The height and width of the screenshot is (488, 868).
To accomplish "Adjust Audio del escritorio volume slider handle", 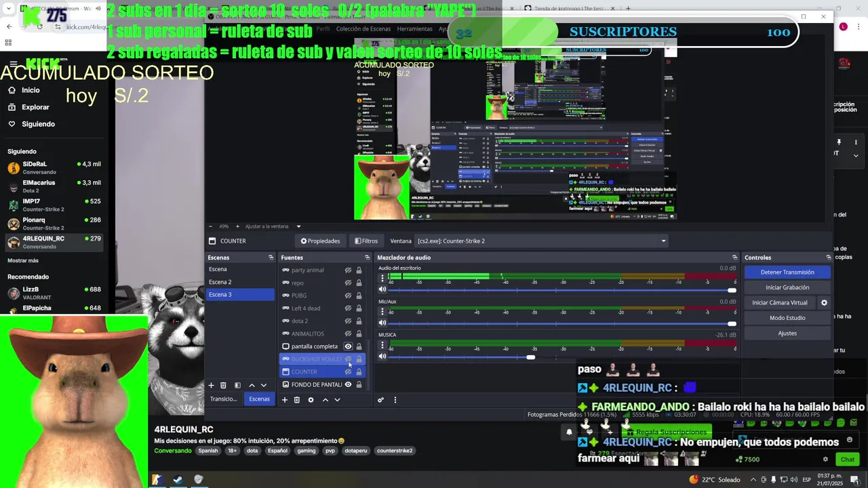I will (x=732, y=290).
